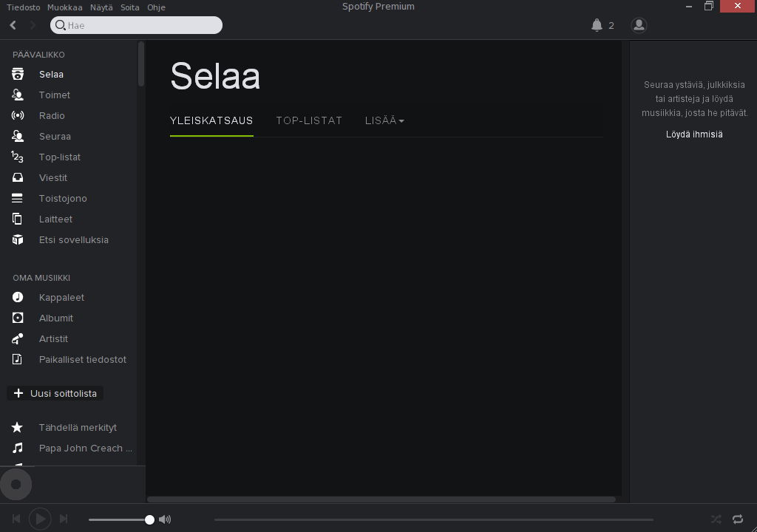Click the Uusi soittolista button

tap(55, 393)
